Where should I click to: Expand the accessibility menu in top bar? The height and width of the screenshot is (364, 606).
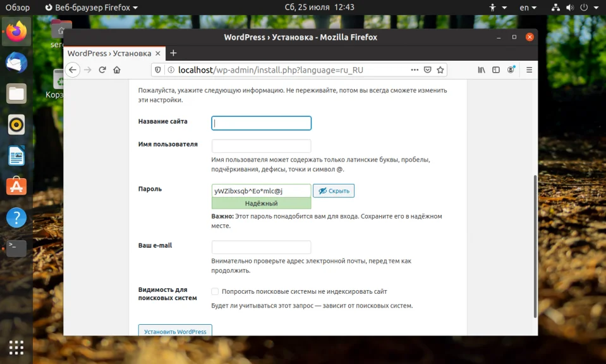click(498, 8)
